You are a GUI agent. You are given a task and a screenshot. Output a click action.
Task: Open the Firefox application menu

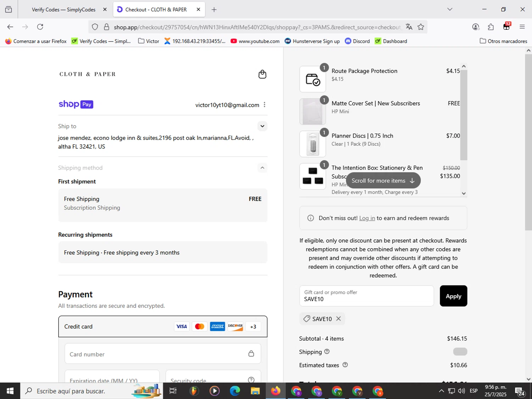522,27
